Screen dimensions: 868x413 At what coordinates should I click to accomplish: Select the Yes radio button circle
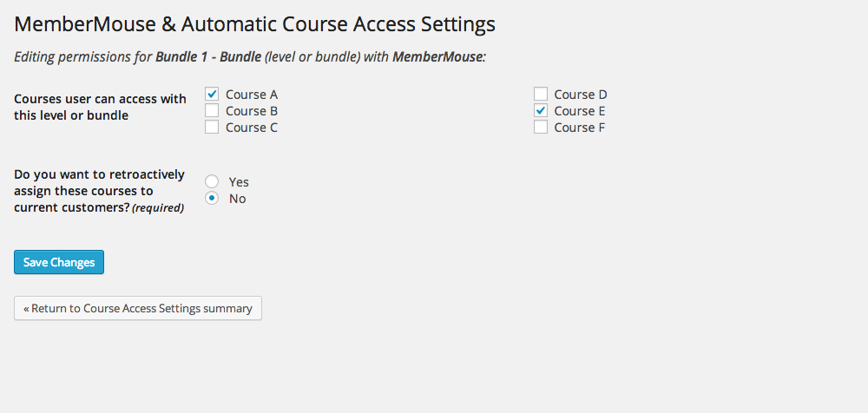click(x=212, y=181)
